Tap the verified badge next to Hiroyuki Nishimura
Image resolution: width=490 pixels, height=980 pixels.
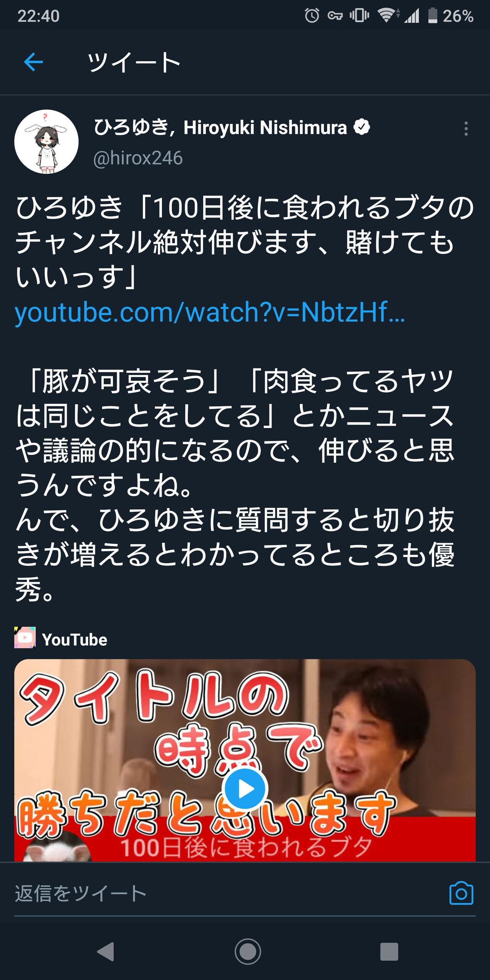pyautogui.click(x=362, y=127)
